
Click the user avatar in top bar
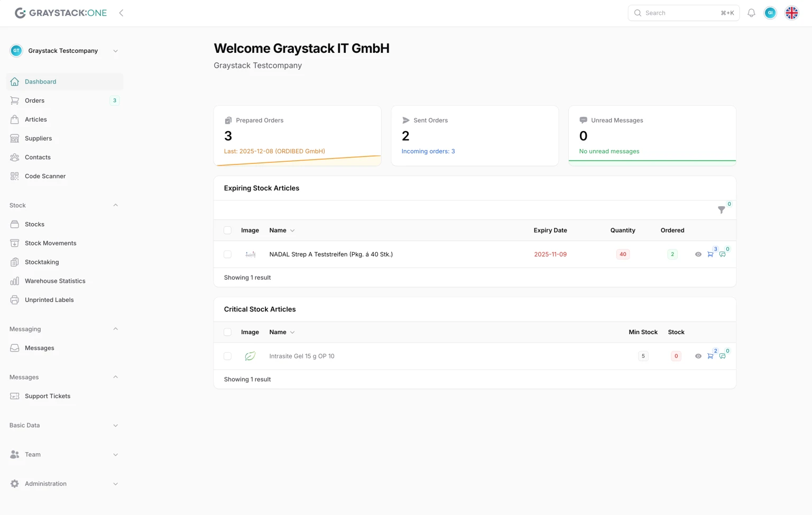tap(770, 13)
